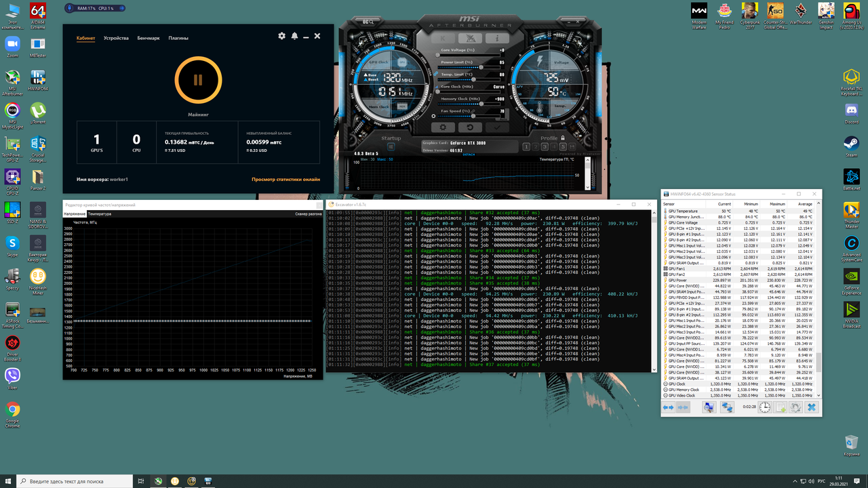Screen dimensions: 868x488
Task: Open Просмотр статистики онлайн link
Action: tap(285, 180)
